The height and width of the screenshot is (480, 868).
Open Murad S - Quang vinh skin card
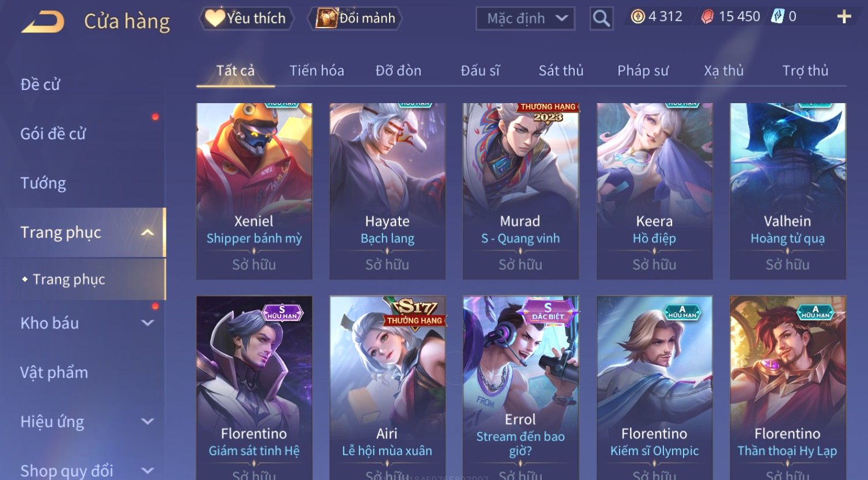[x=520, y=191]
